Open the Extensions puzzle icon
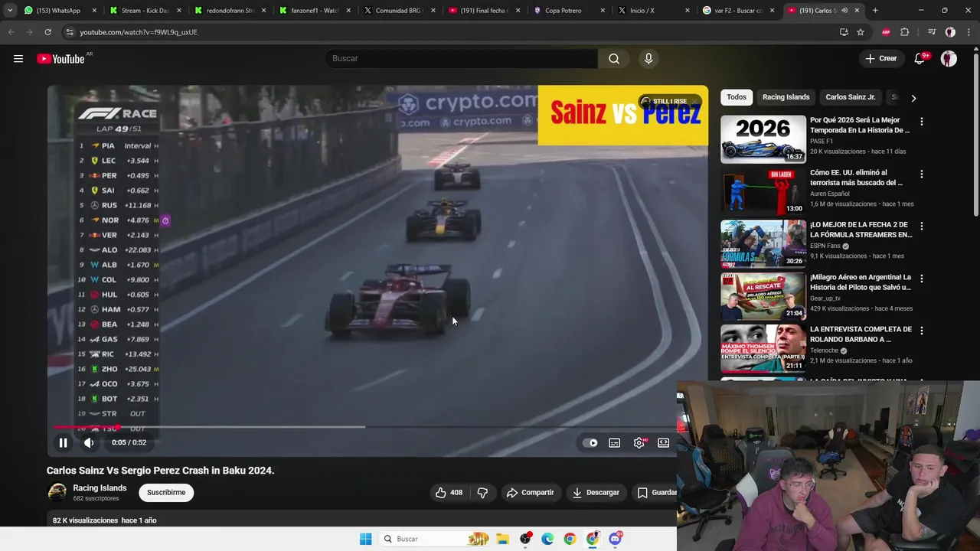The width and height of the screenshot is (980, 551). tap(904, 32)
